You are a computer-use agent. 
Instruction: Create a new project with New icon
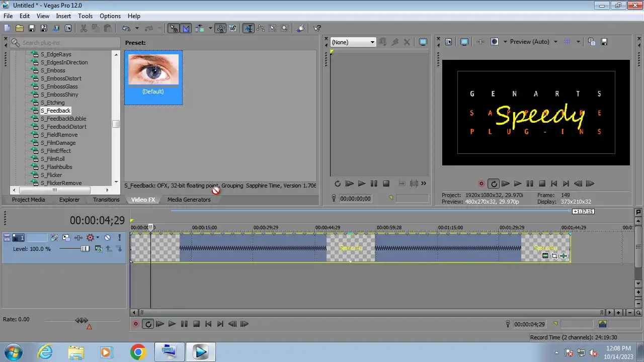[7, 29]
